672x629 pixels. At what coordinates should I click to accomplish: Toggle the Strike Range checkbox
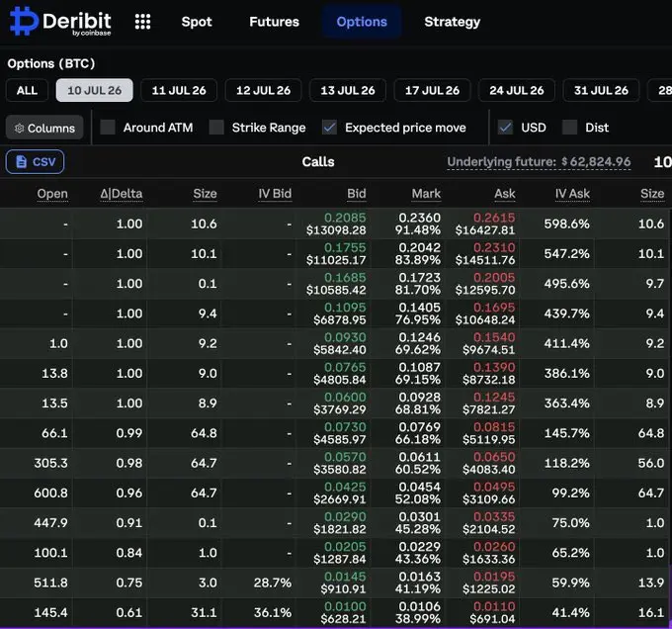coord(216,128)
